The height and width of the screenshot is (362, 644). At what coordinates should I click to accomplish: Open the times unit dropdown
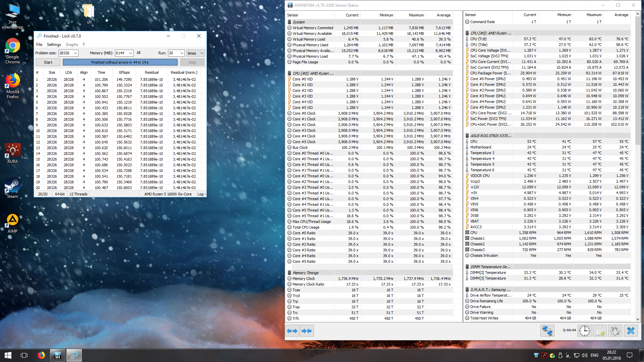(202, 53)
